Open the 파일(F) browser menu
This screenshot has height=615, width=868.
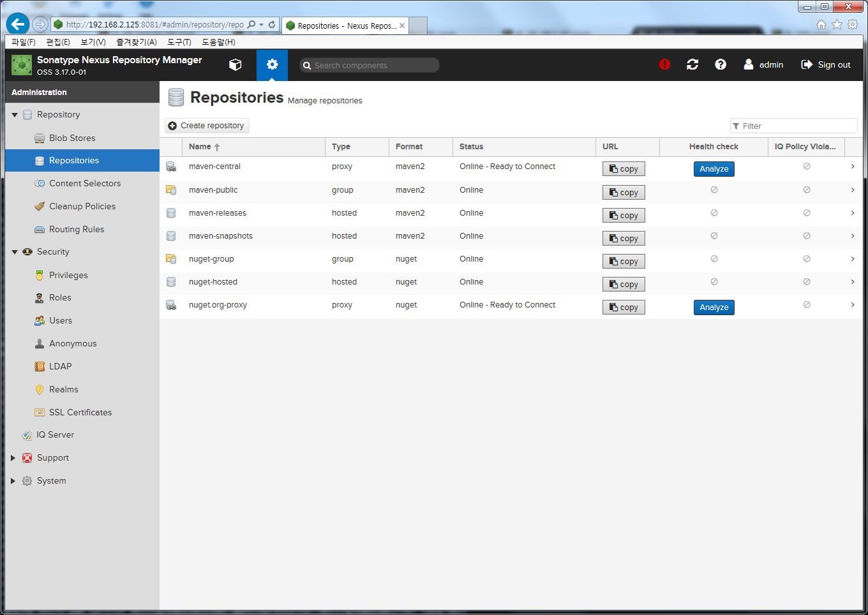(24, 42)
